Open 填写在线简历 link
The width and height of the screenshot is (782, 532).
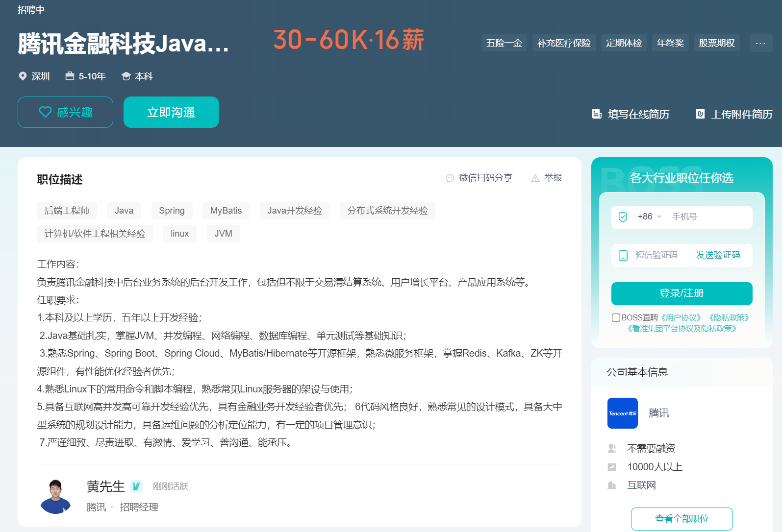[631, 114]
